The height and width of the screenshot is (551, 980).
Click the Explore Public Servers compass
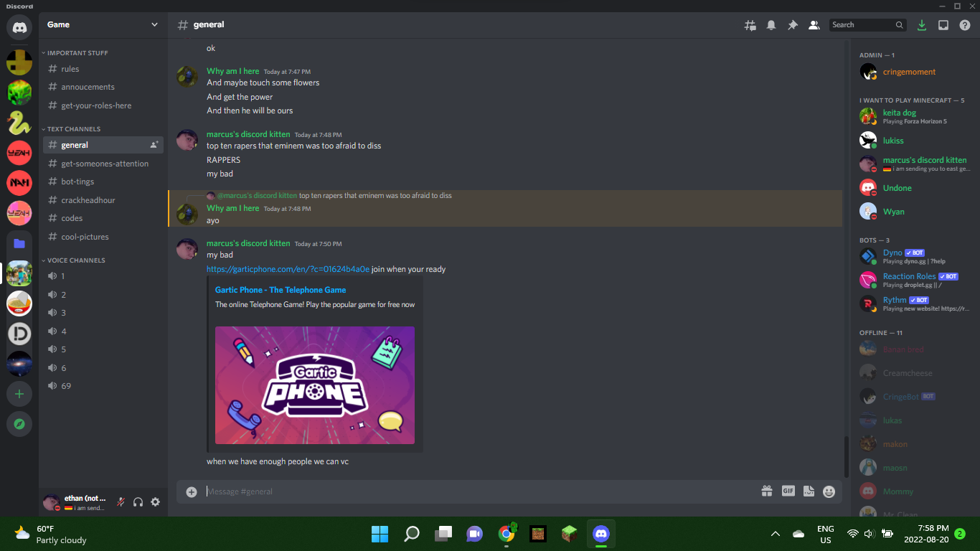[19, 424]
